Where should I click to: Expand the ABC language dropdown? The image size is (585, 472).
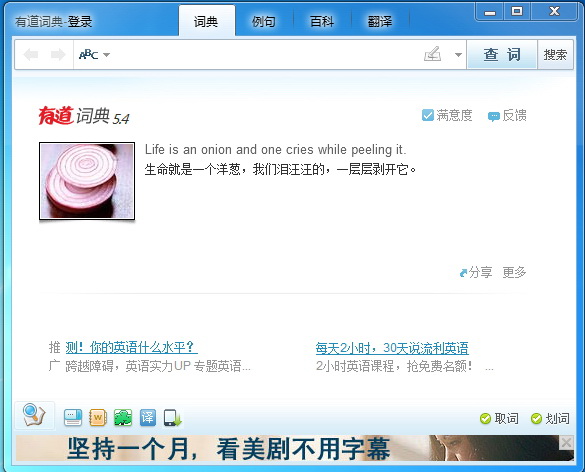pos(94,55)
